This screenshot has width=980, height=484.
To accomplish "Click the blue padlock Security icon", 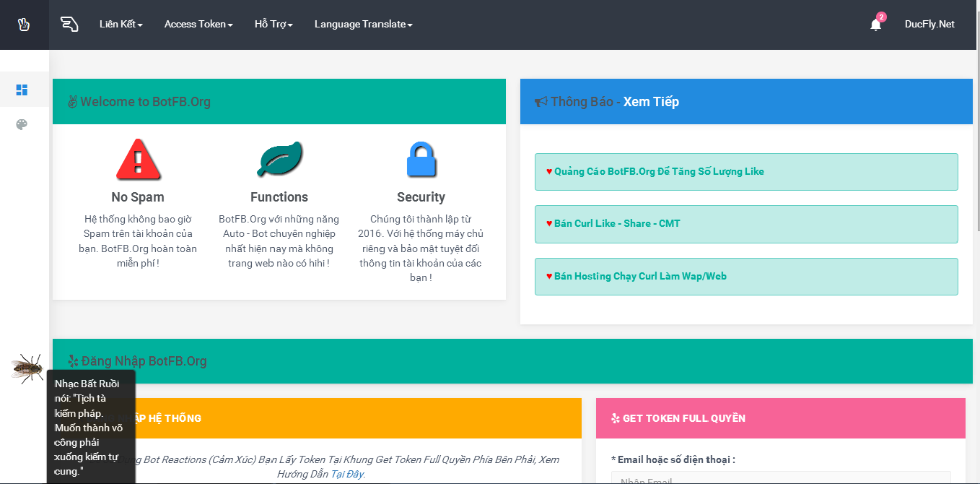I will (421, 160).
